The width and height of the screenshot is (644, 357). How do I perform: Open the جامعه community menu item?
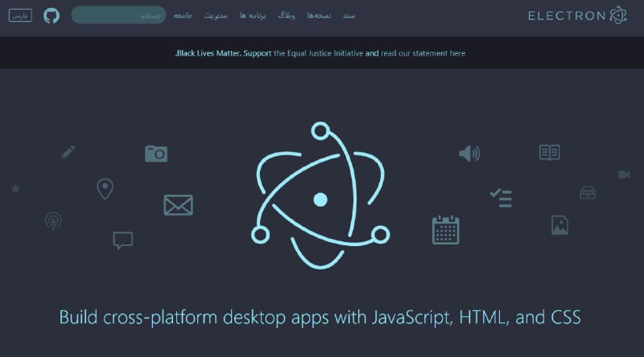183,15
